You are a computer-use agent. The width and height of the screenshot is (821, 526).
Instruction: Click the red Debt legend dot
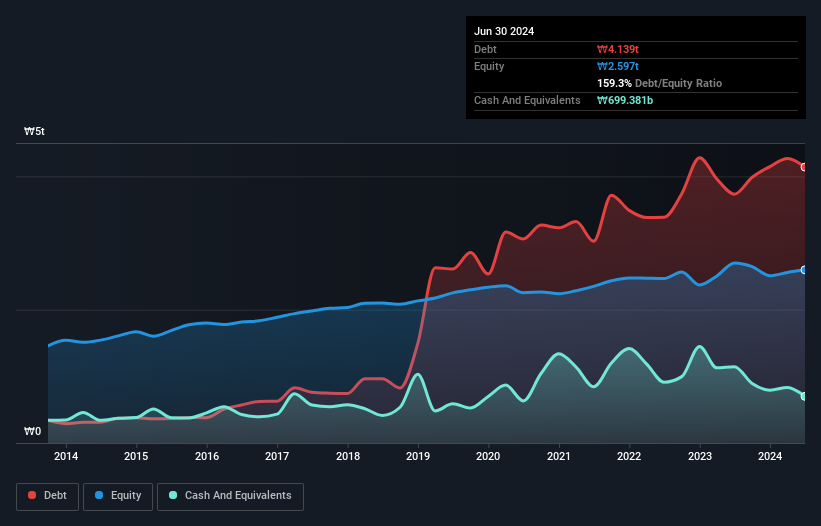(32, 495)
